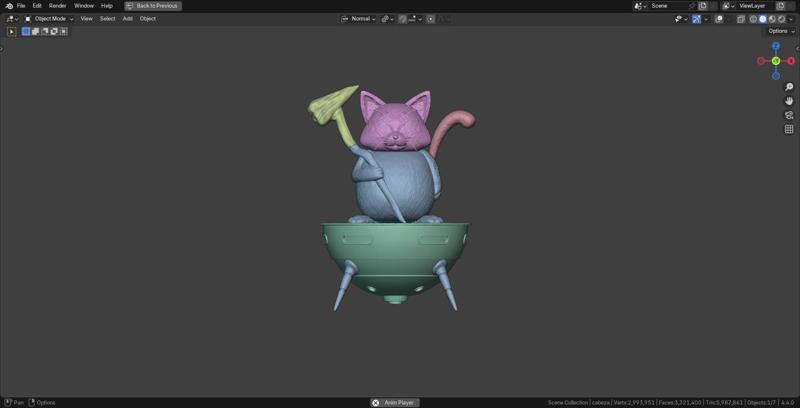Select the Tweak select tool icon
The height and width of the screenshot is (408, 800).
(11, 32)
